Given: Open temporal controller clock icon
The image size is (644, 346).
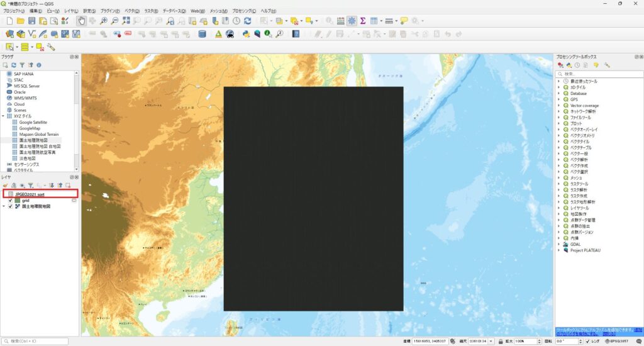Looking at the screenshot, I should tap(236, 21).
